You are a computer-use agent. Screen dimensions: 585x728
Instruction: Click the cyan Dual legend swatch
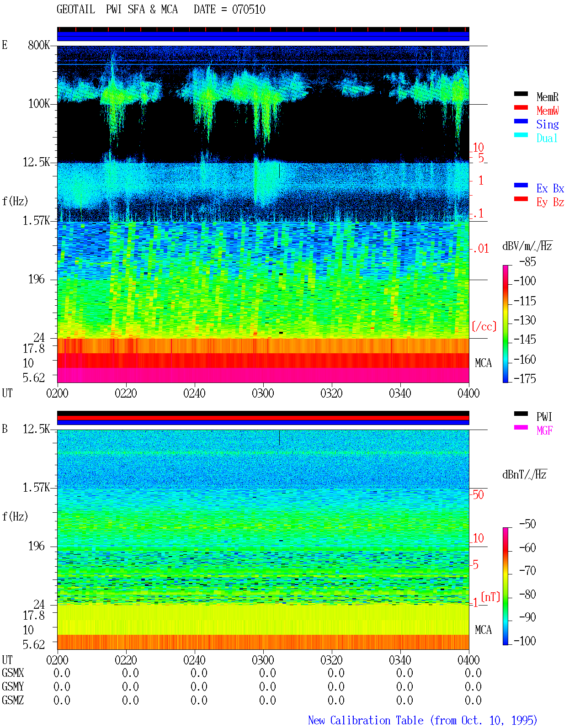pyautogui.click(x=521, y=135)
